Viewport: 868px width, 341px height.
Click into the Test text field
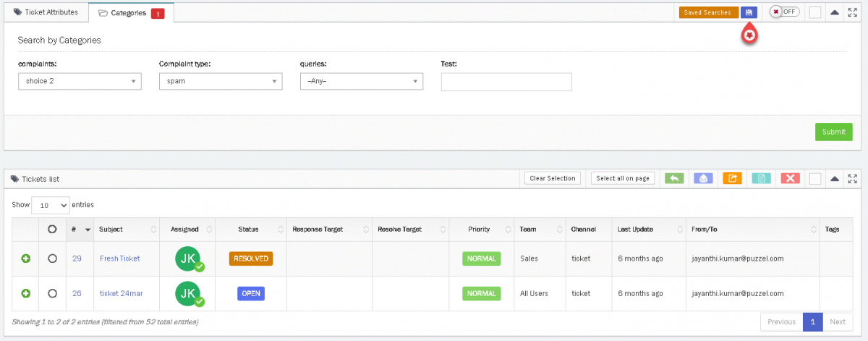point(506,82)
